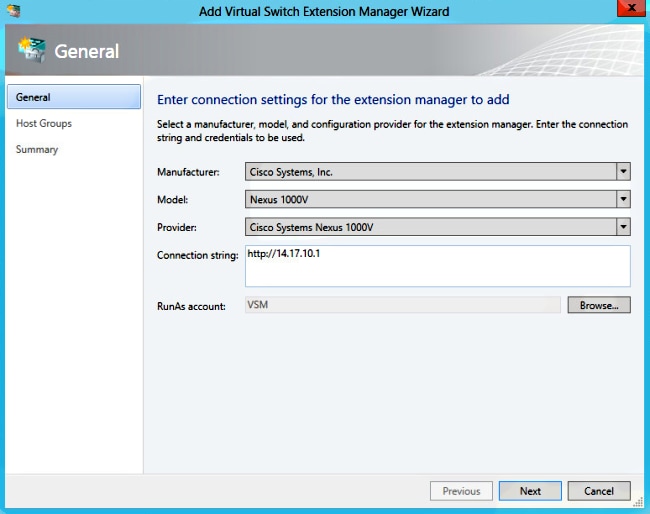Click the 'Model:' label
The image size is (650, 514).
click(x=172, y=200)
